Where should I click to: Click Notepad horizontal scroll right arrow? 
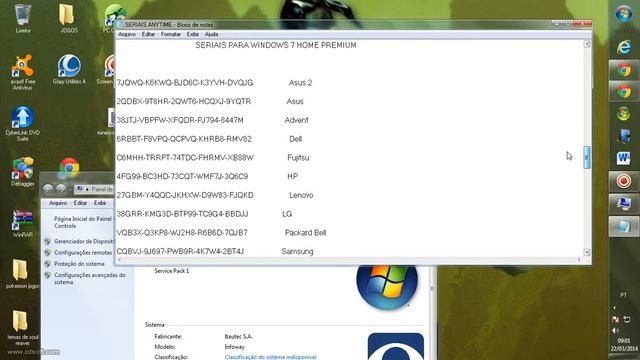tap(579, 260)
